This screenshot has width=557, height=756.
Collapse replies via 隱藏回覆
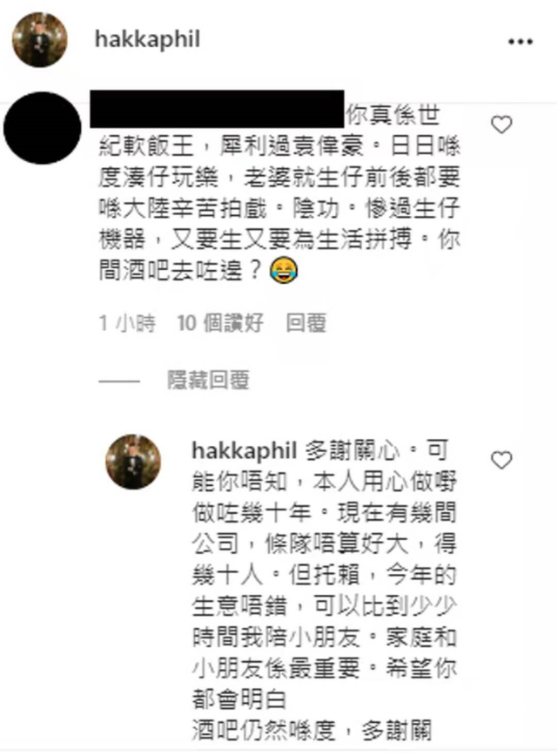(208, 381)
